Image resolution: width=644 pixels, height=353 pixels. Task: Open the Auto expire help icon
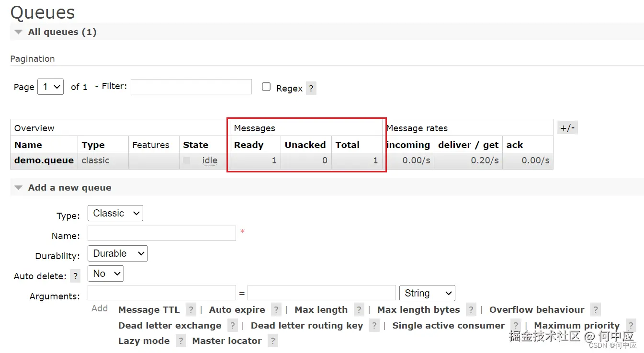(x=276, y=310)
